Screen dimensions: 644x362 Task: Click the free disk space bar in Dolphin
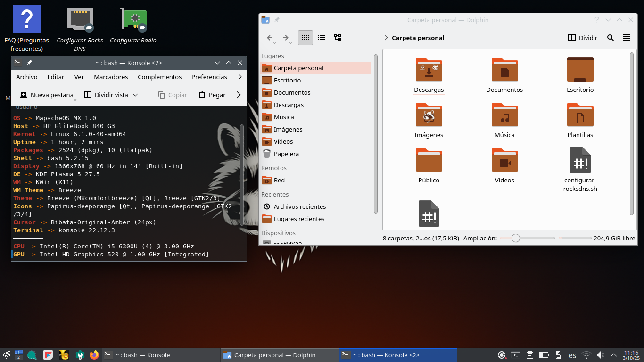point(575,238)
